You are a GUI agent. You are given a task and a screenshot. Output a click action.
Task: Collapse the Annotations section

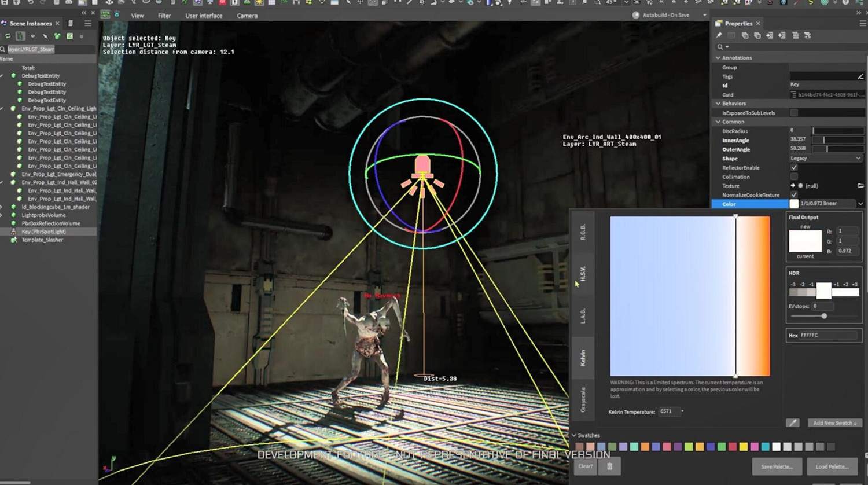(718, 58)
